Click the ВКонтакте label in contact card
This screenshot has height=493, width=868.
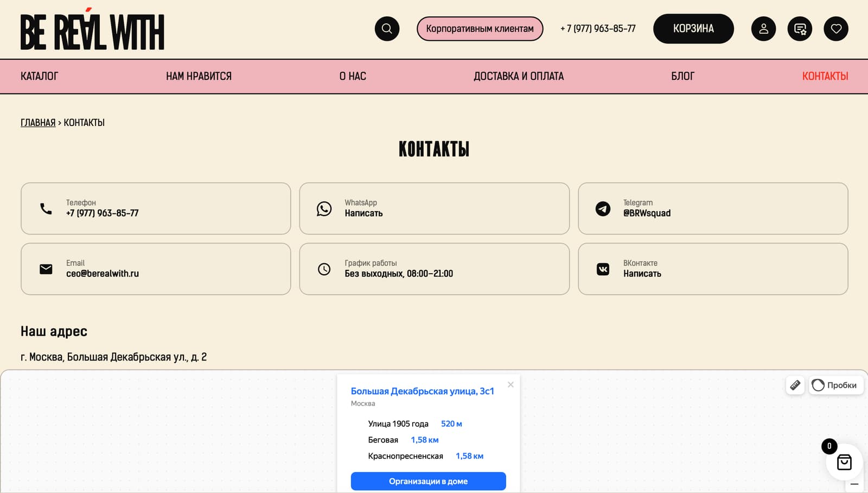[640, 263]
